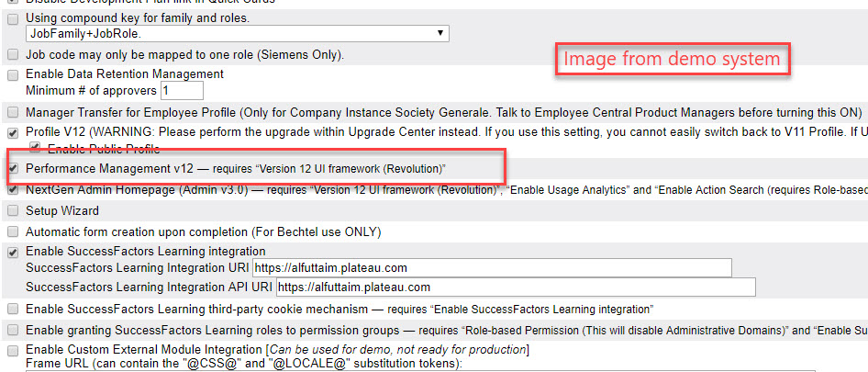Enable compound key for family and roles
Screen dimensions: 868x372
point(13,19)
